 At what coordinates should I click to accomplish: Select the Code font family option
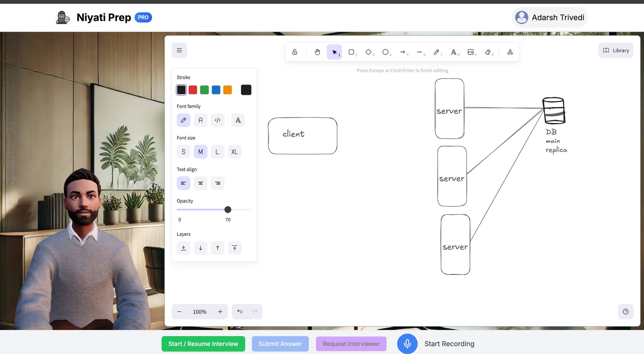click(x=218, y=120)
